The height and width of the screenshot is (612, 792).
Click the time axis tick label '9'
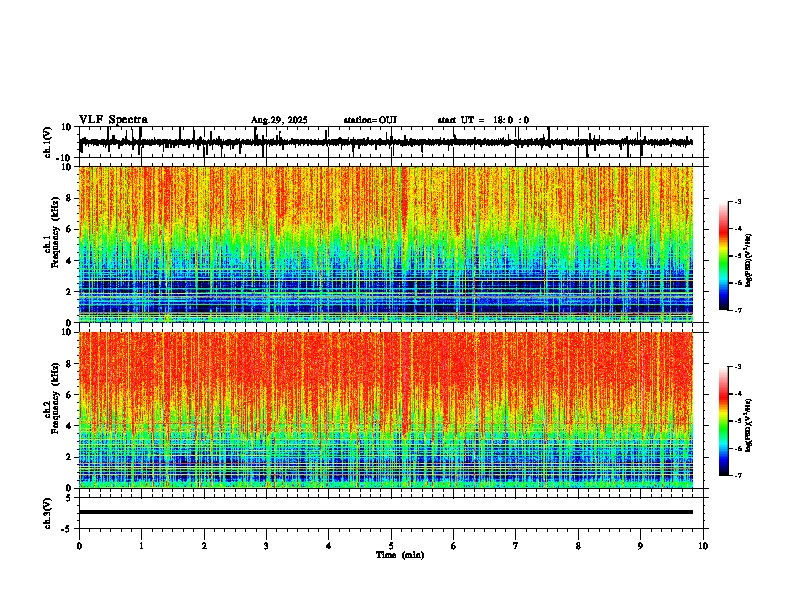[640, 546]
